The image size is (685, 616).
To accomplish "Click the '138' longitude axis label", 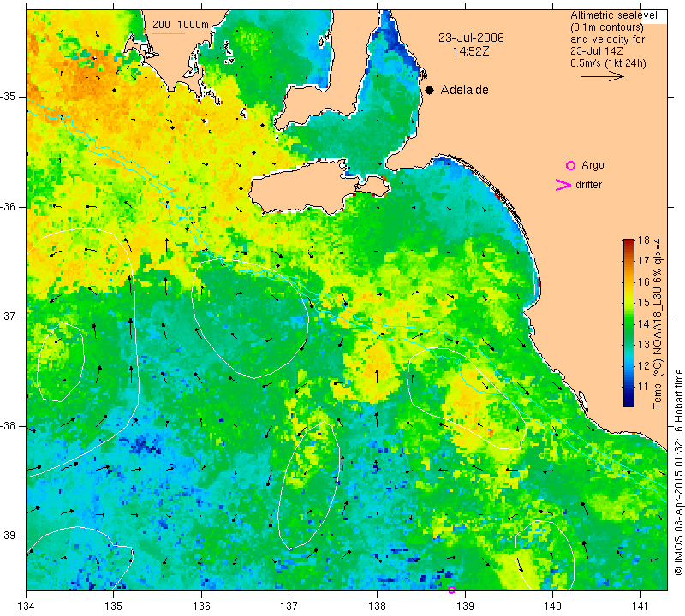I will coord(377,607).
